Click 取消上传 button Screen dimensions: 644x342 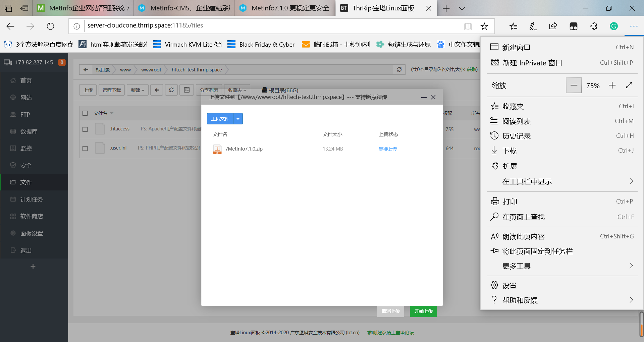coord(390,311)
